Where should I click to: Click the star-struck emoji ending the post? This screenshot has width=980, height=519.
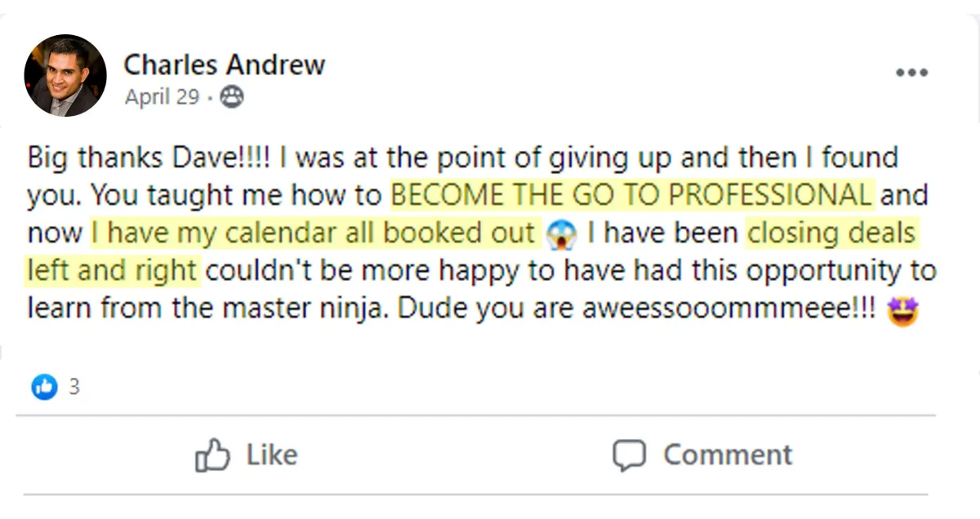903,311
